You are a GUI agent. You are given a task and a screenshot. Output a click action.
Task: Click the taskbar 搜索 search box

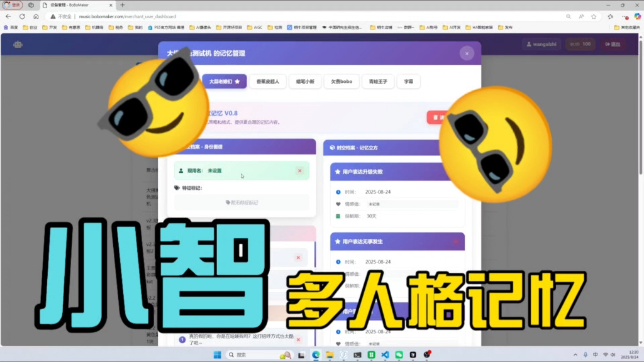coord(258,354)
